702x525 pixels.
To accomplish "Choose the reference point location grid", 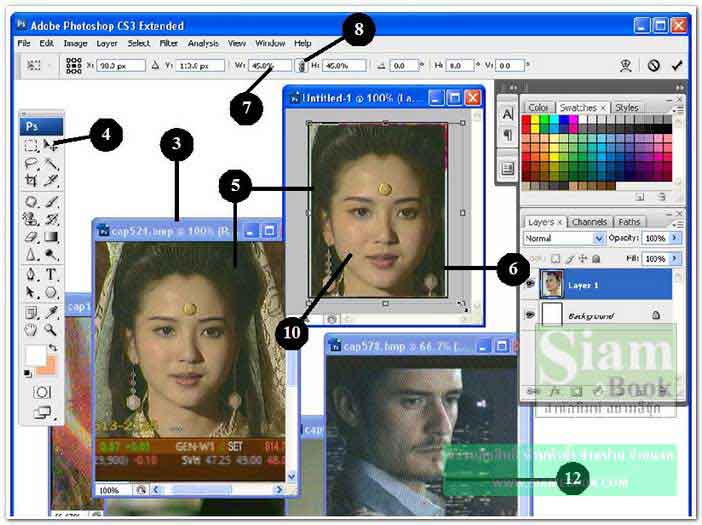I will click(73, 66).
